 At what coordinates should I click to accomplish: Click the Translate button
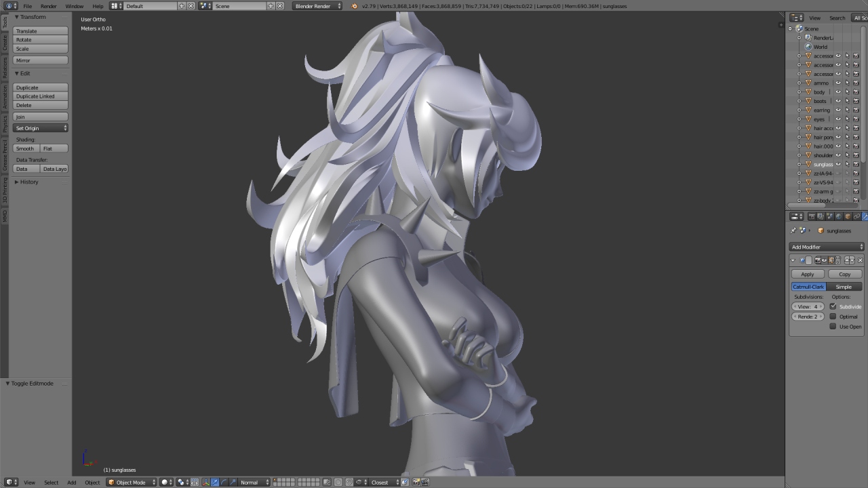tap(41, 31)
